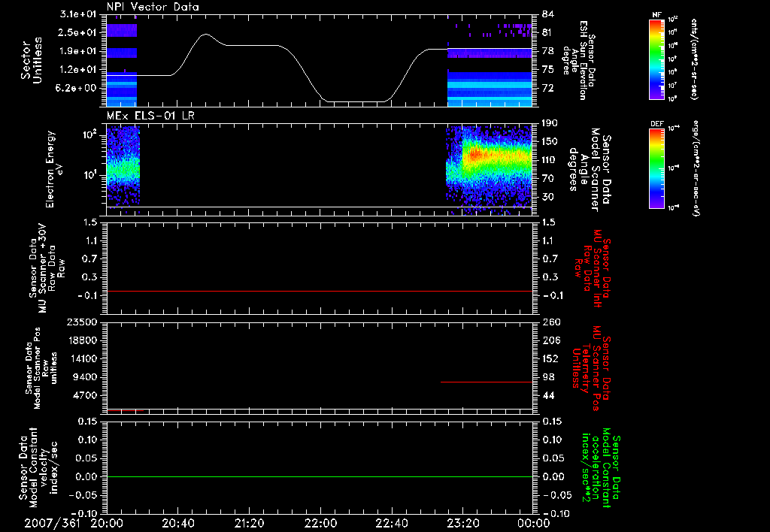This screenshot has height=532, width=770.
Task: Click the MEx ELS-01 LR panel title
Action: [x=150, y=116]
